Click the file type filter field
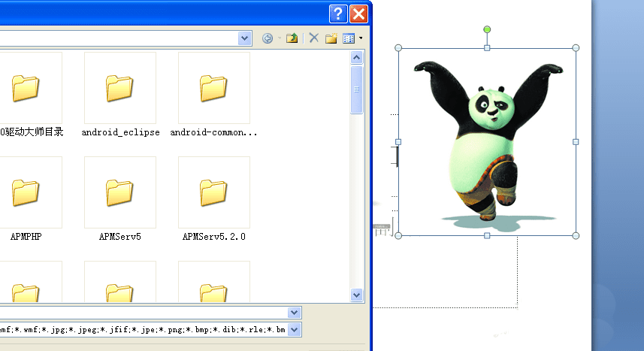Image resolution: width=644 pixels, height=351 pixels. [150, 330]
